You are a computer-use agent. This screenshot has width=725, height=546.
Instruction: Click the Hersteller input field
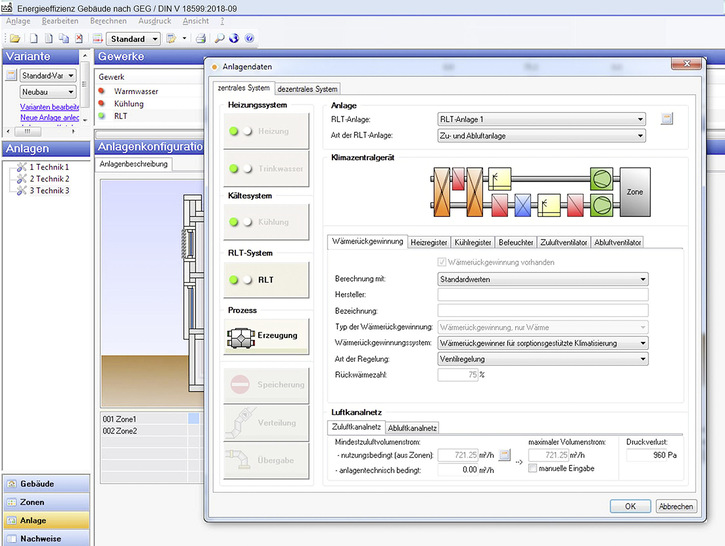click(x=543, y=295)
